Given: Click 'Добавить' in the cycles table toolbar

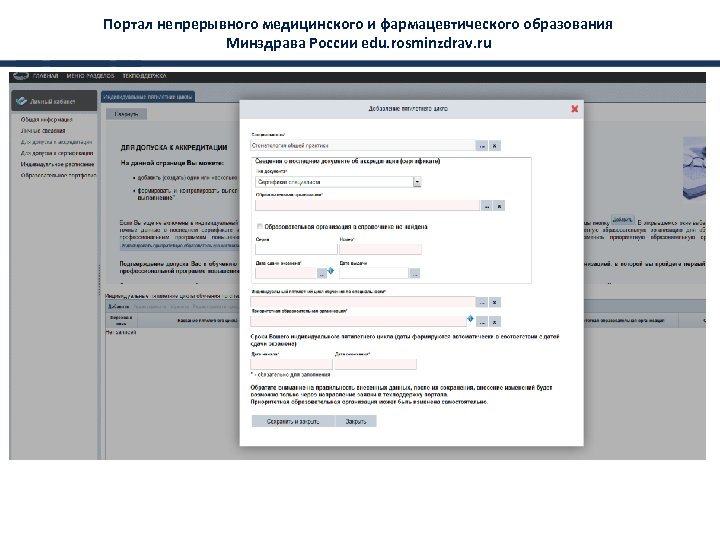Looking at the screenshot, I should [x=119, y=306].
